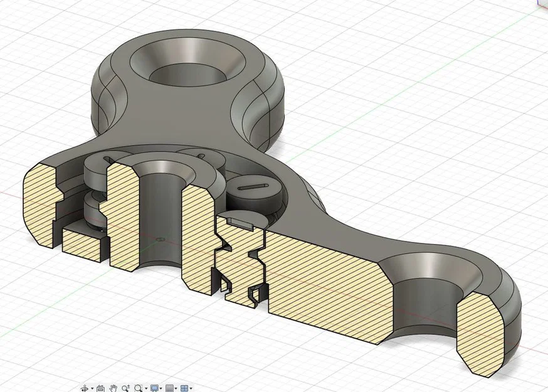The image size is (548, 392).
Task: Open the Orbit tool dropdown arrow
Action: coord(92,388)
